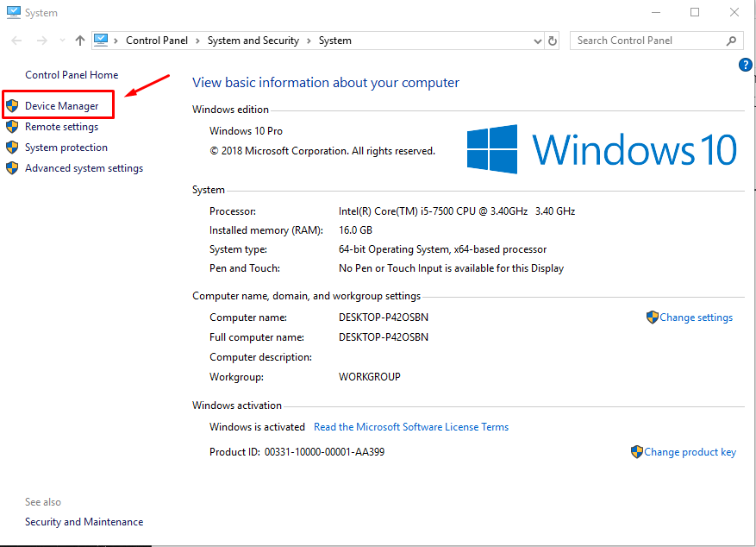Click the search magnifier icon

tap(731, 41)
